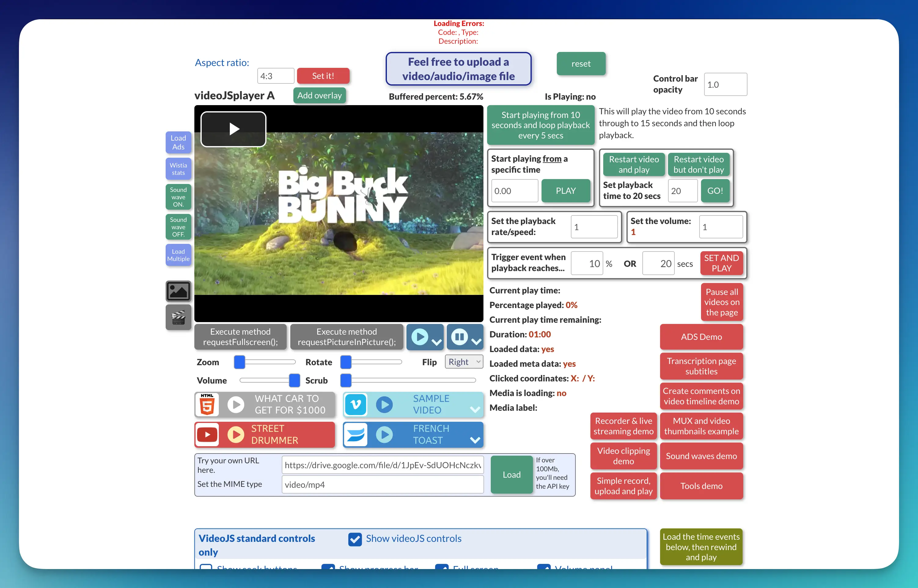Open Simple record, upload and play
This screenshot has width=918, height=588.
[x=624, y=486]
